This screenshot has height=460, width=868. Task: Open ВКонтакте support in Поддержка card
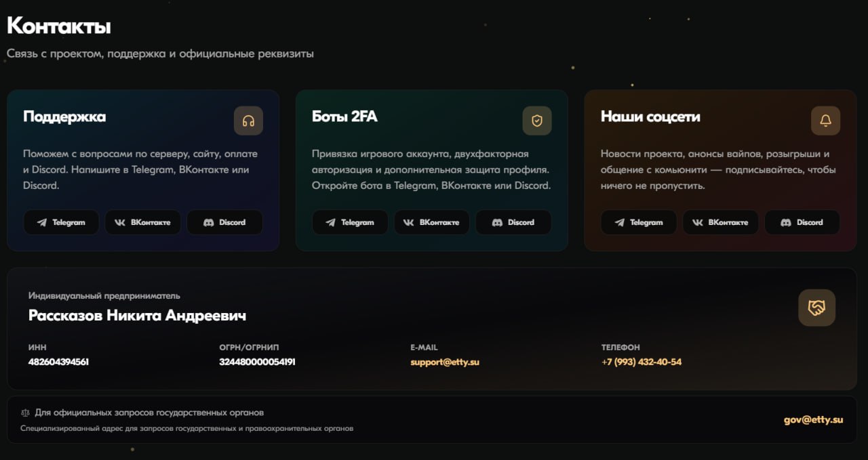tap(142, 222)
